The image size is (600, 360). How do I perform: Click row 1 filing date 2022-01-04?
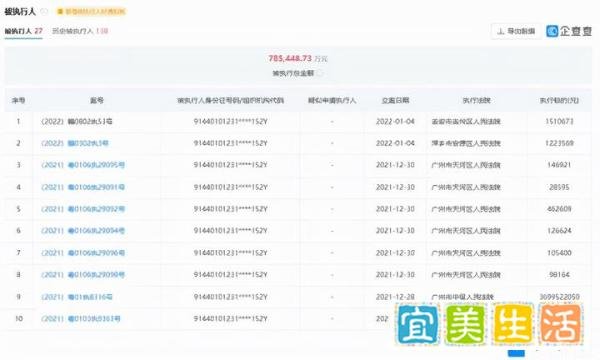395,122
